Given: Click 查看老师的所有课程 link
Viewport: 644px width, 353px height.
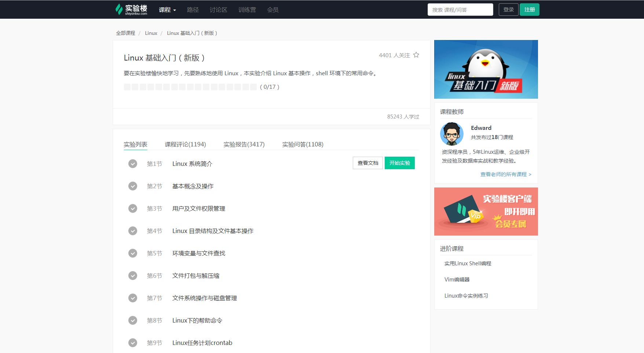Looking at the screenshot, I should 506,174.
